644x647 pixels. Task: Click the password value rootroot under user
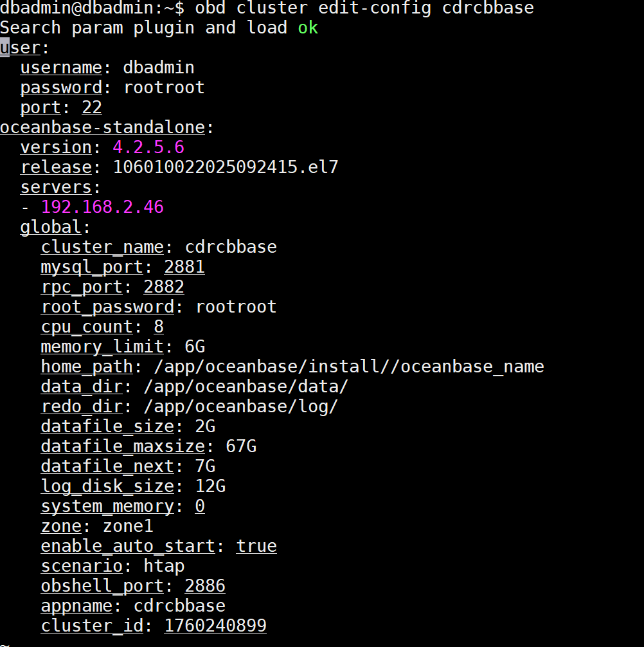[x=164, y=87]
